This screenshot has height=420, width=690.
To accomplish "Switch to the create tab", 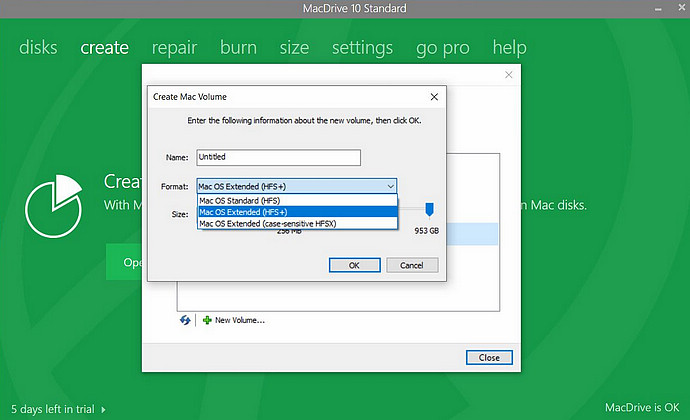I will [104, 48].
